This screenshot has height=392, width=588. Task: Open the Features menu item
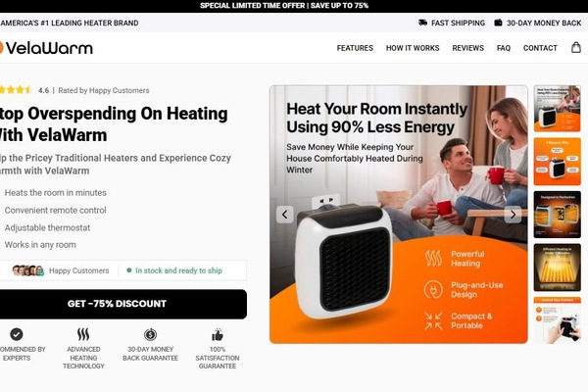coord(355,48)
